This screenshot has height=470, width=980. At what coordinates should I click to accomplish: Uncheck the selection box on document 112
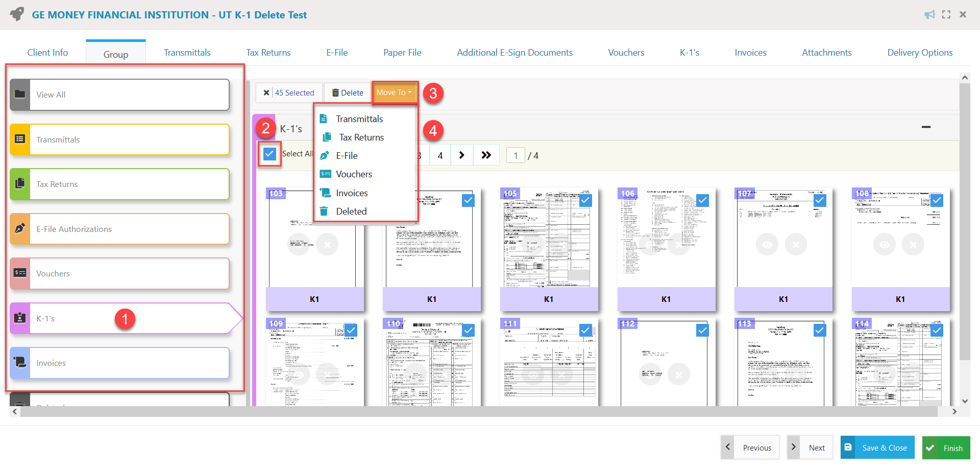[x=703, y=331]
